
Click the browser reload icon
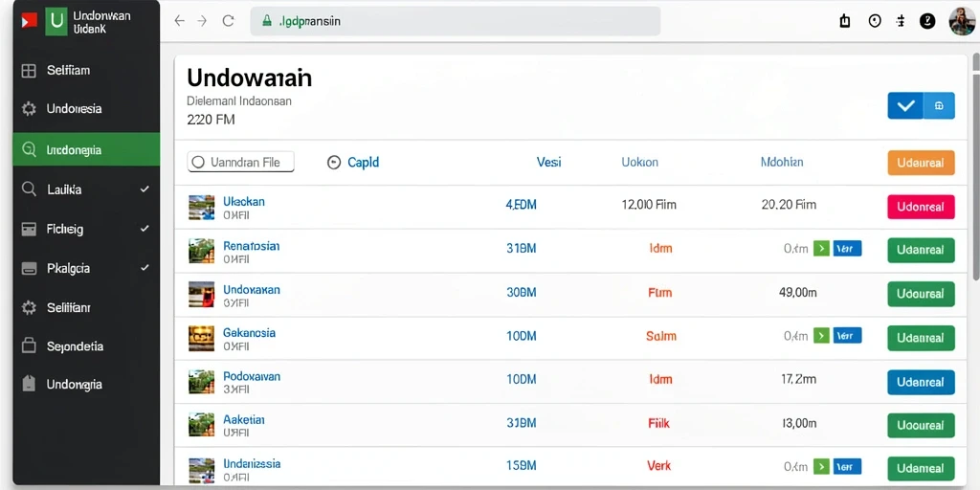coord(228,21)
